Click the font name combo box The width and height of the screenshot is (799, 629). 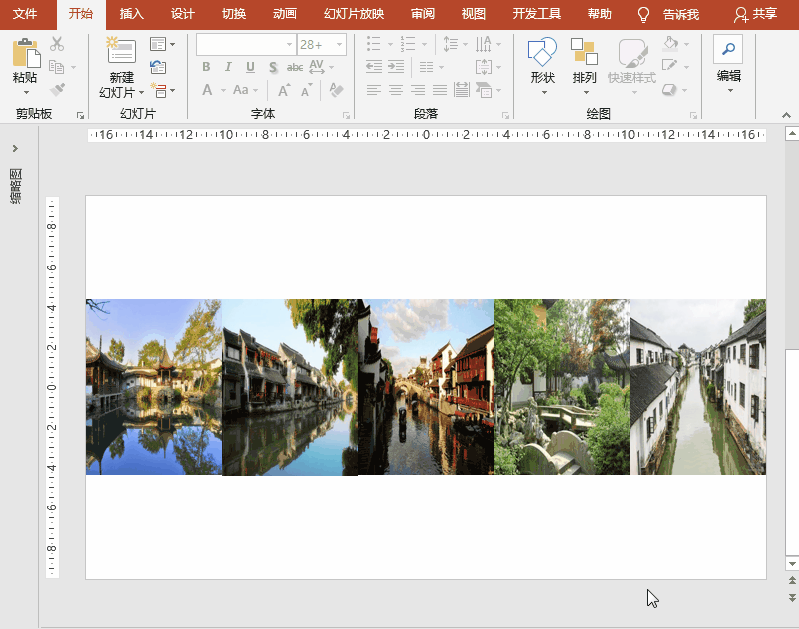click(246, 44)
